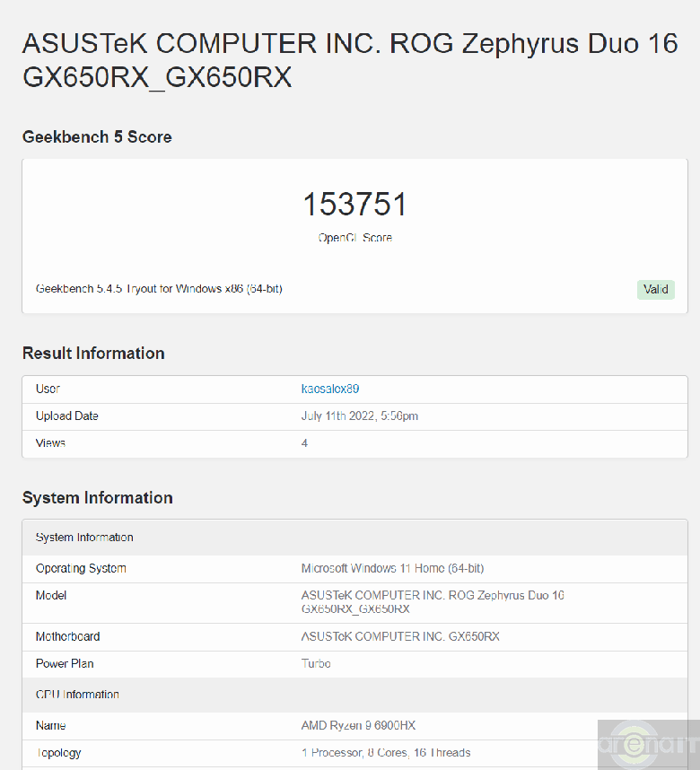Click the System Information table header row
This screenshot has width=700, height=770.
click(x=84, y=538)
